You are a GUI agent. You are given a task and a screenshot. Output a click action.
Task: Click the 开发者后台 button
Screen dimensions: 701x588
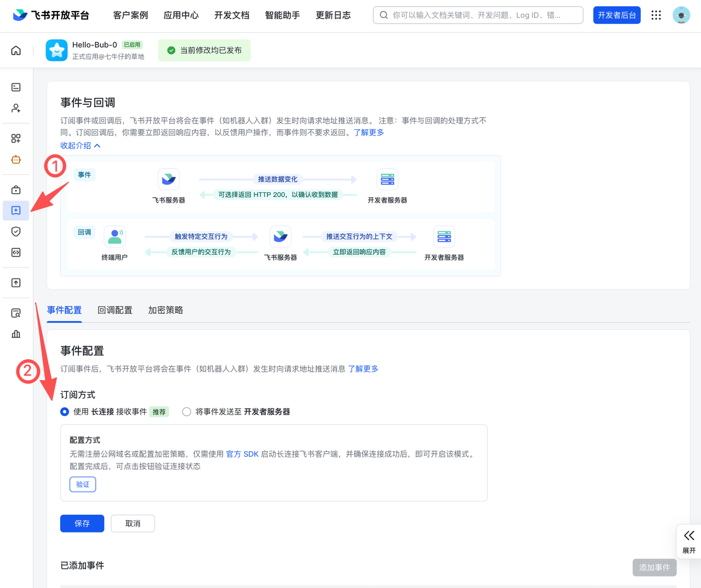(x=617, y=15)
